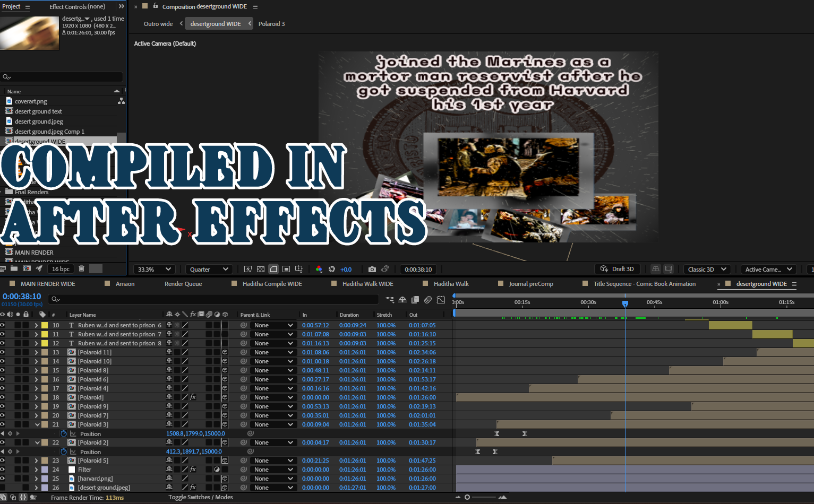Switch to Title Sequence - Comic Book Animation tab

[x=644, y=284]
